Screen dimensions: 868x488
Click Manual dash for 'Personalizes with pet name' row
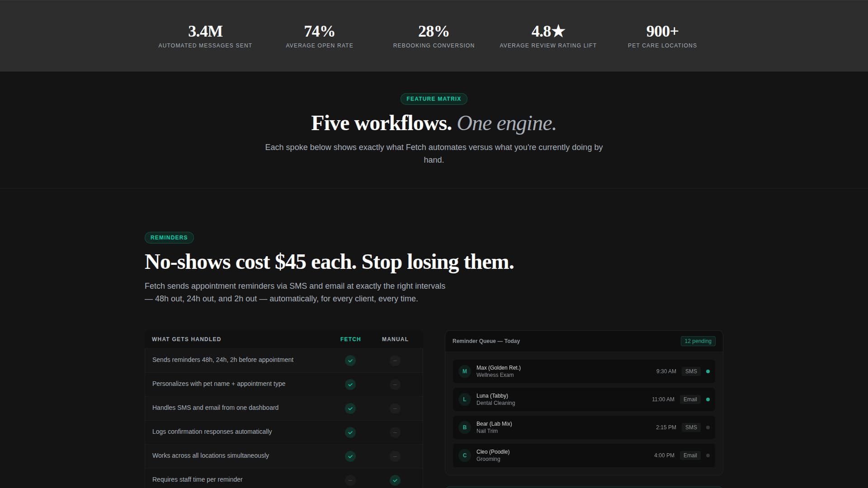pyautogui.click(x=395, y=385)
